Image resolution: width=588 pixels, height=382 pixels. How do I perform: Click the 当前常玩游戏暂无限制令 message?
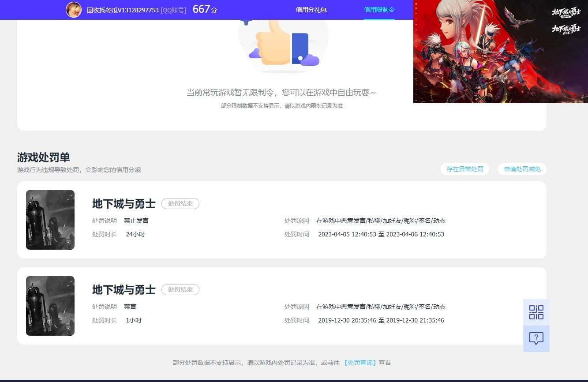(281, 93)
